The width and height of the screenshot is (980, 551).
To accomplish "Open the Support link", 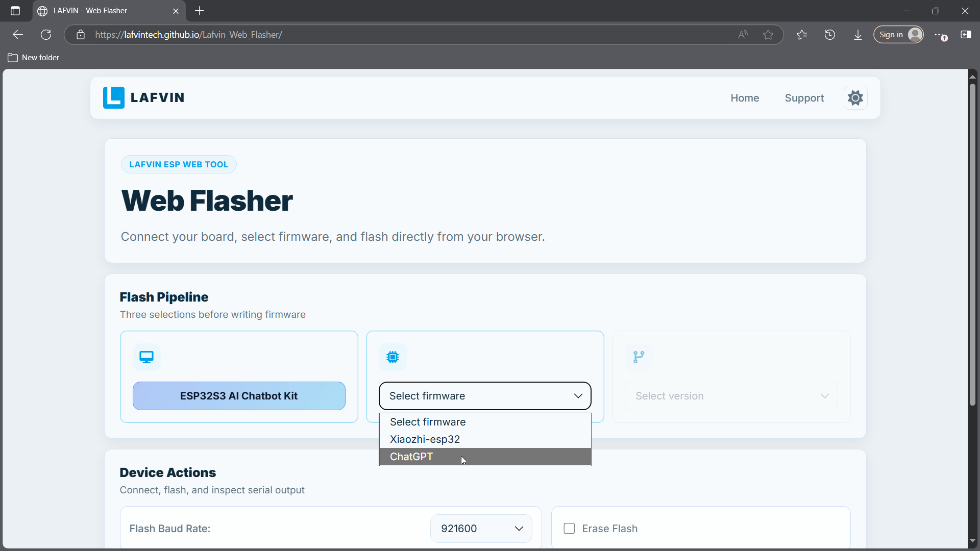I will (x=804, y=98).
